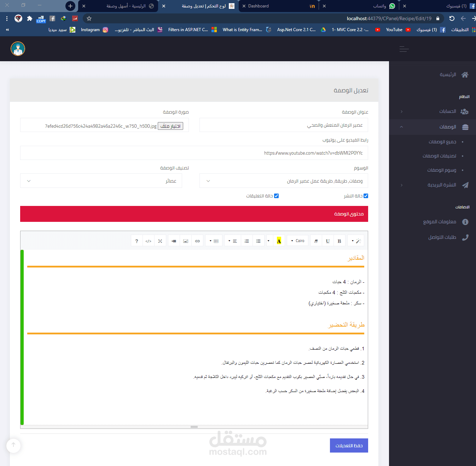Open the Cairo font family dropdown
The image size is (476, 466).
click(298, 241)
